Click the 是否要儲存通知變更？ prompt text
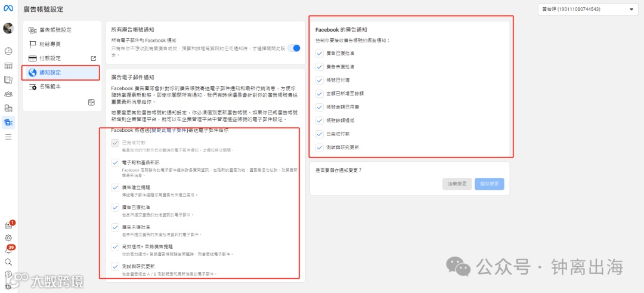Viewport: 644px width, 293px height. [x=339, y=170]
